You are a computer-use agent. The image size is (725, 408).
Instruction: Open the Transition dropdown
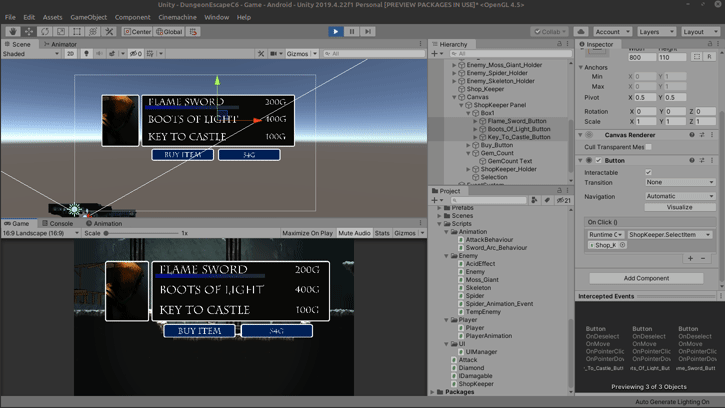click(x=680, y=182)
